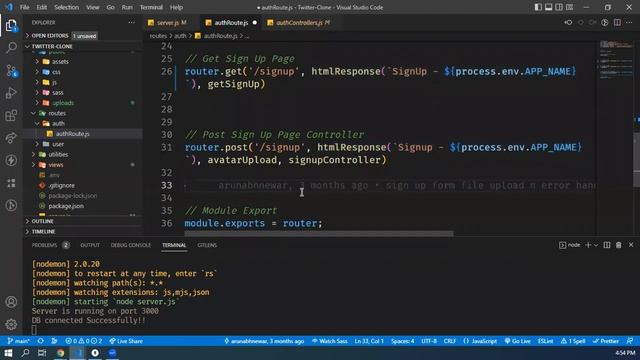Screen dimensions: 640x360
Task: Click Prettier in the status bar
Action: point(606,341)
